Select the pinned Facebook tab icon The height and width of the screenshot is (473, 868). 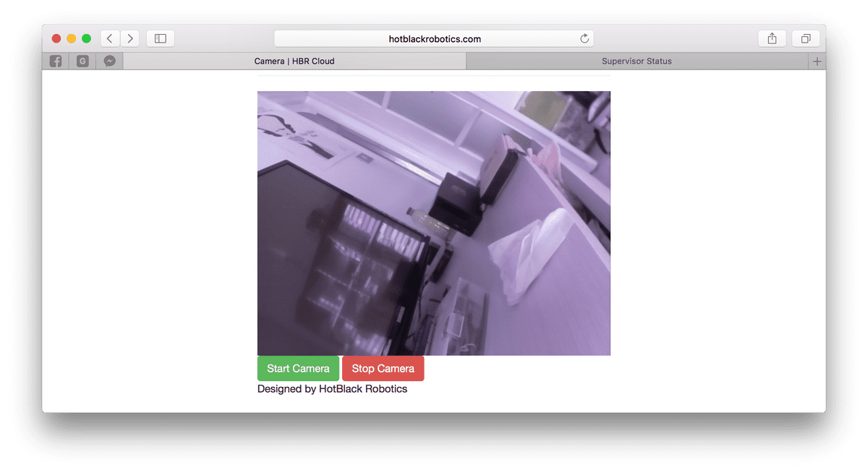pos(55,61)
